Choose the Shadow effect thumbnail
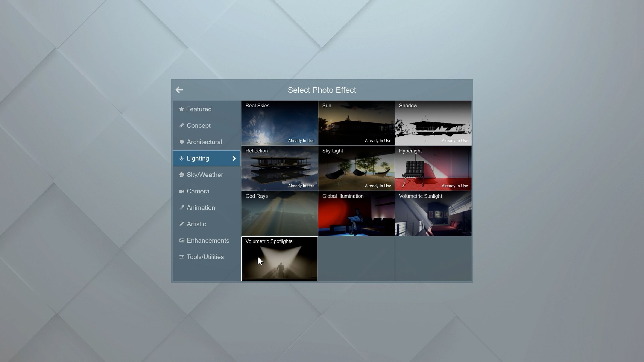The width and height of the screenshot is (644, 362). pyautogui.click(x=433, y=123)
